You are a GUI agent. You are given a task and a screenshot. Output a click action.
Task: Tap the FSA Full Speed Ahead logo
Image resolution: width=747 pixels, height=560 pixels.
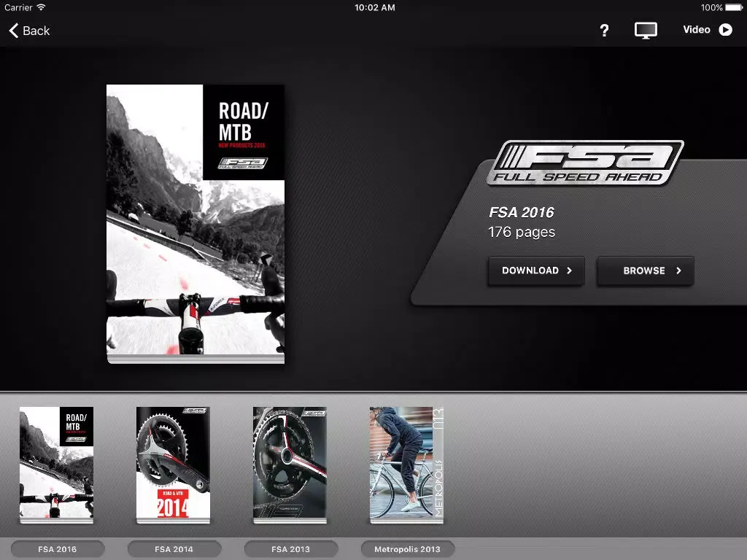[585, 163]
